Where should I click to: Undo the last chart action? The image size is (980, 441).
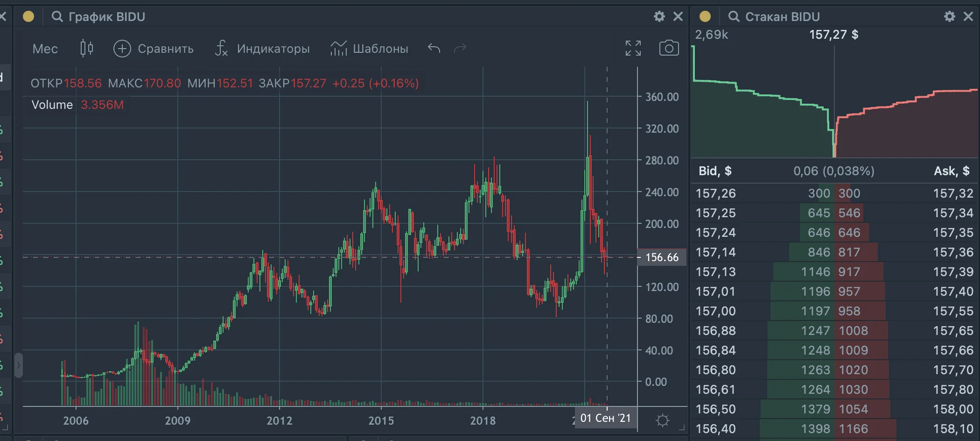pos(434,48)
